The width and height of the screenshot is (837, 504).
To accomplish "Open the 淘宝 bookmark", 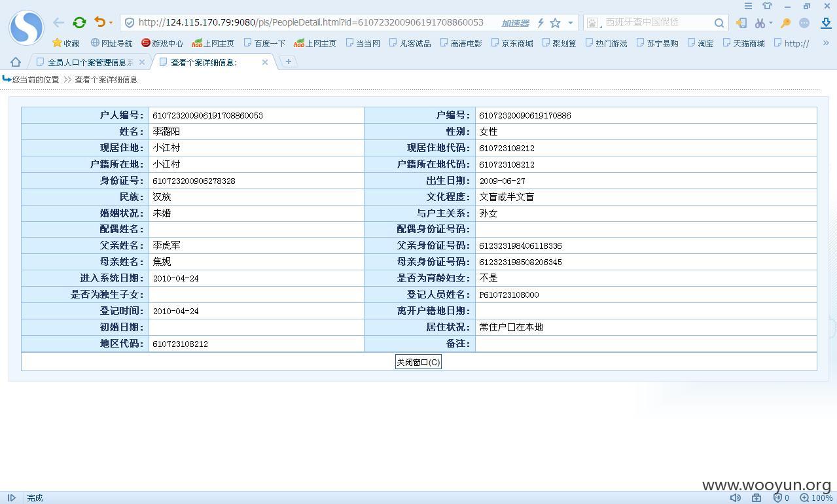I will click(700, 43).
